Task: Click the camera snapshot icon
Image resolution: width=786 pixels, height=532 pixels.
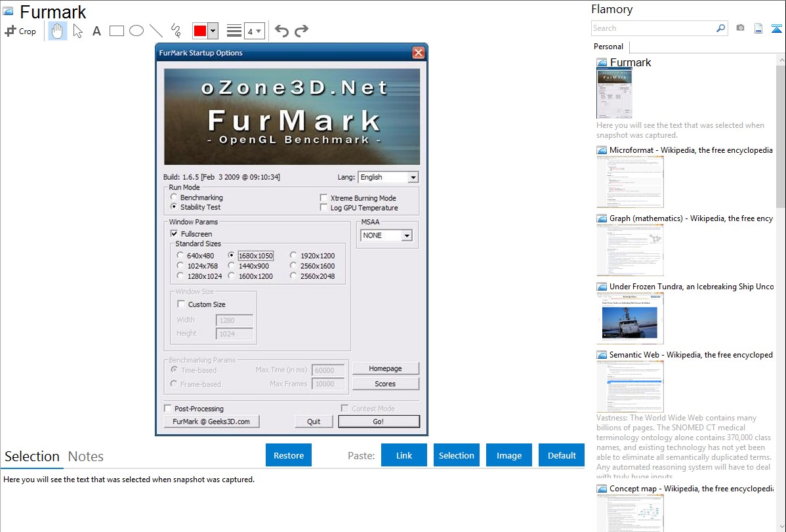Action: pos(740,28)
